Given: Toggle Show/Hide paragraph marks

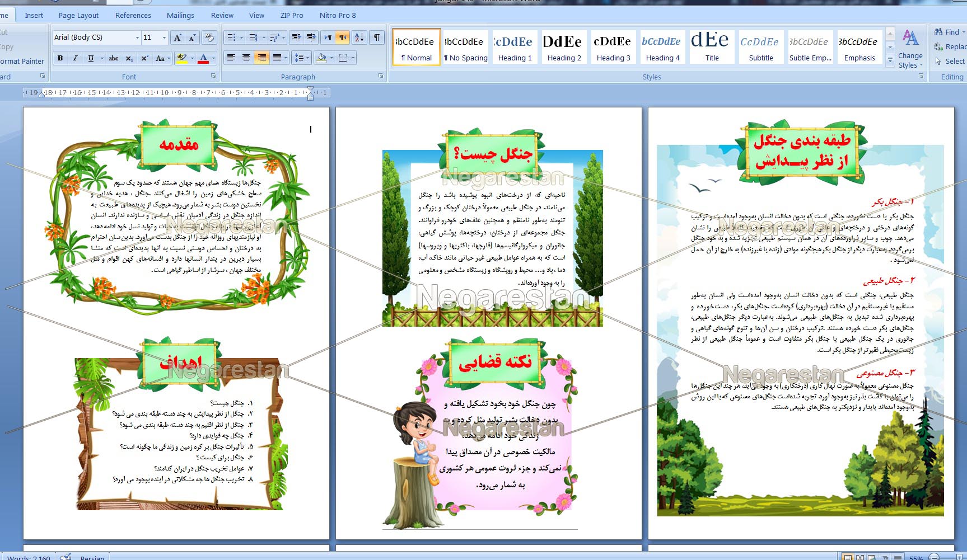Looking at the screenshot, I should pyautogui.click(x=377, y=37).
